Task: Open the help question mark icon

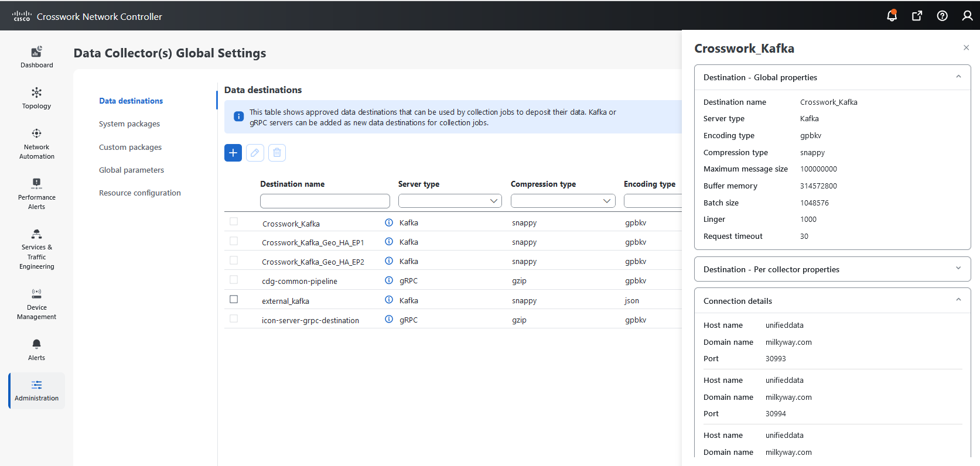Action: tap(943, 16)
